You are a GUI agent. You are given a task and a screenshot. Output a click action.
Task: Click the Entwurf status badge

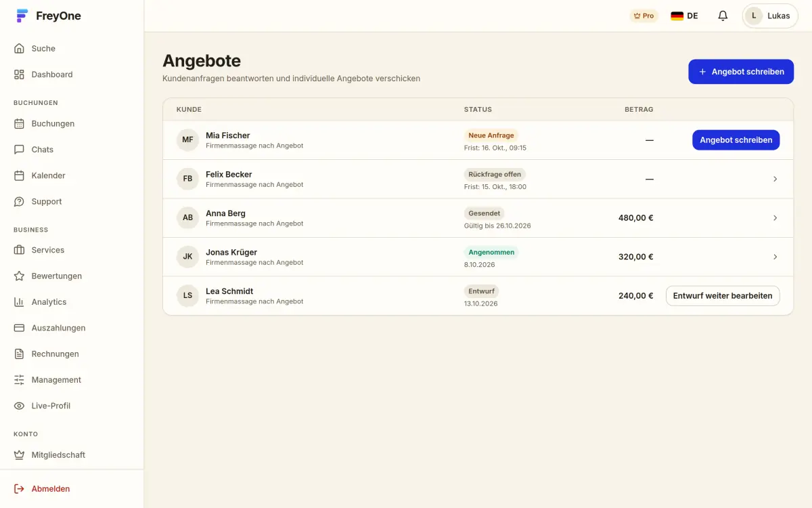pyautogui.click(x=482, y=291)
